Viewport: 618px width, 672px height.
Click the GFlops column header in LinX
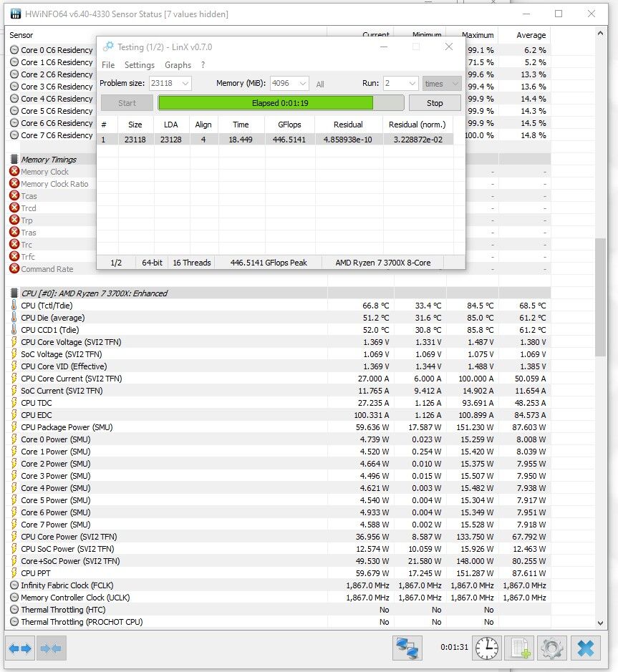289,125
